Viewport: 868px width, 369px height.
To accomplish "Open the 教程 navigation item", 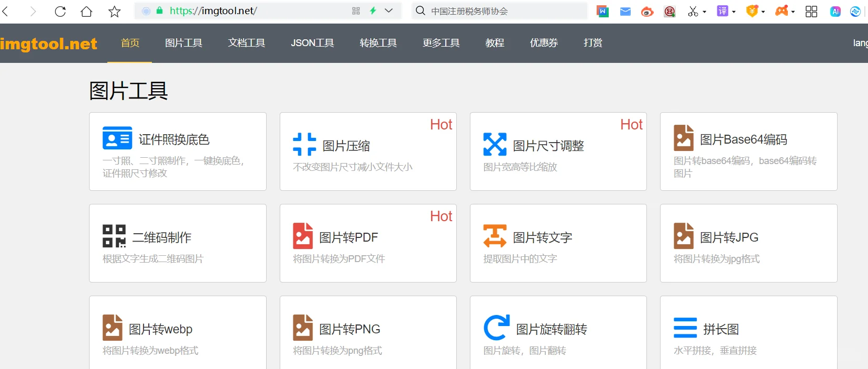I will (495, 43).
